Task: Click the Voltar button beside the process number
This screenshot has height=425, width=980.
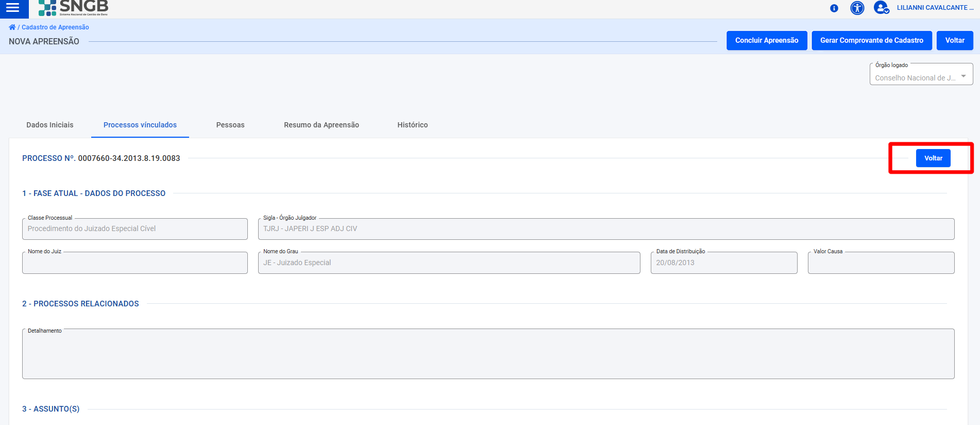Action: 933,158
